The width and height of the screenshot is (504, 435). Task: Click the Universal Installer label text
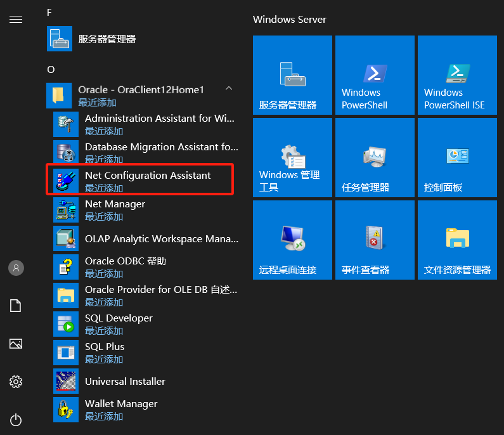(x=125, y=381)
